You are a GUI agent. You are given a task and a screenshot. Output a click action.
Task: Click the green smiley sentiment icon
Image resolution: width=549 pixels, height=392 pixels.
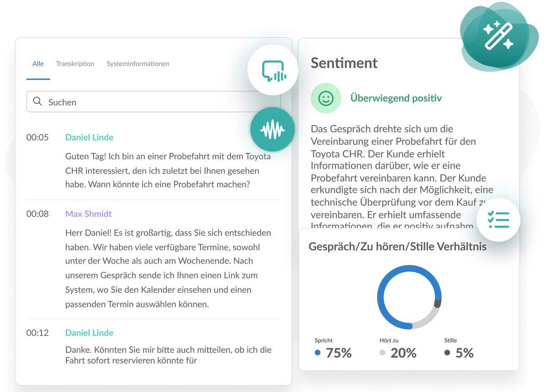(326, 98)
